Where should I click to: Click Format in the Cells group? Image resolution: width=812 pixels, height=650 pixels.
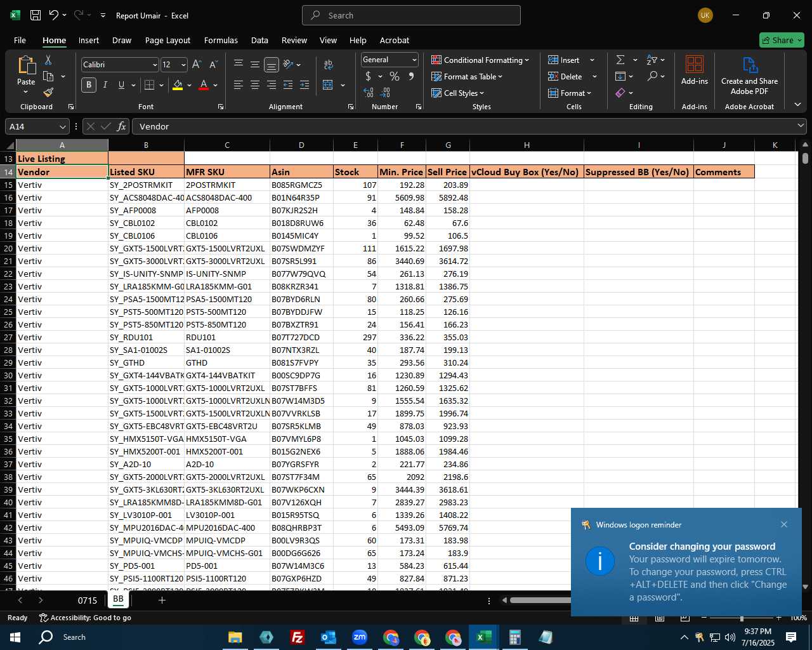point(569,93)
